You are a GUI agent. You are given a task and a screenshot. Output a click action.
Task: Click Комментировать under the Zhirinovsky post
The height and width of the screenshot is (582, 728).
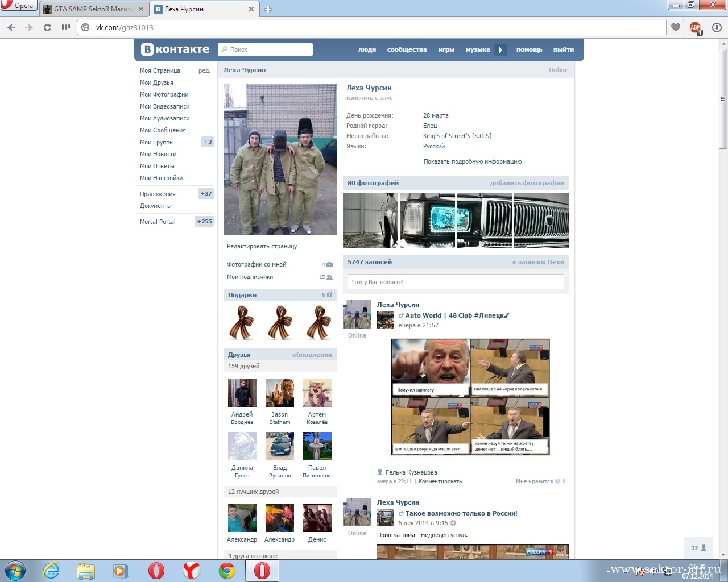pos(440,481)
